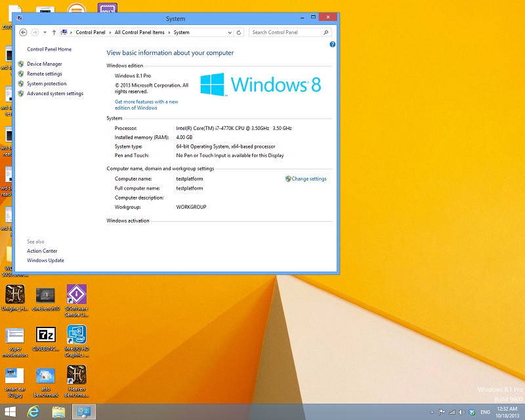Open Action Center under See also

coord(42,251)
